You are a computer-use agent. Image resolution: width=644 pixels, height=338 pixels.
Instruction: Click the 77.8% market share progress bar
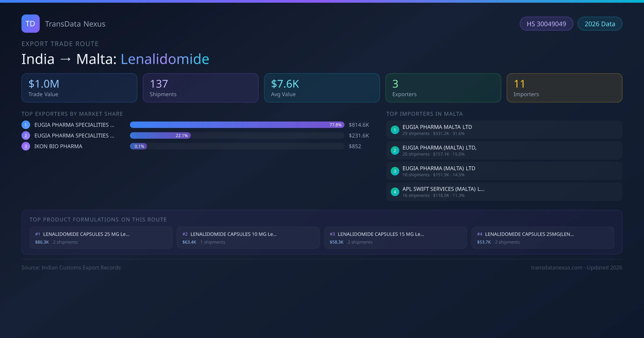point(237,125)
